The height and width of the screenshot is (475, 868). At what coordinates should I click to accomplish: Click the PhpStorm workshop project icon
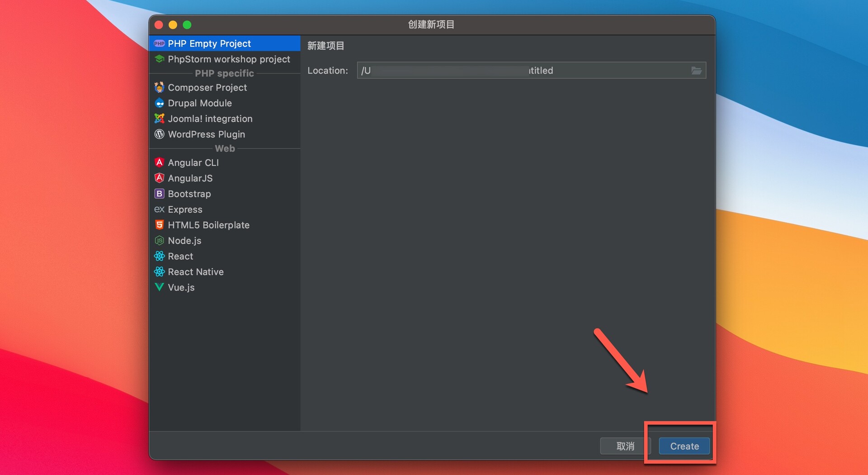pyautogui.click(x=159, y=59)
